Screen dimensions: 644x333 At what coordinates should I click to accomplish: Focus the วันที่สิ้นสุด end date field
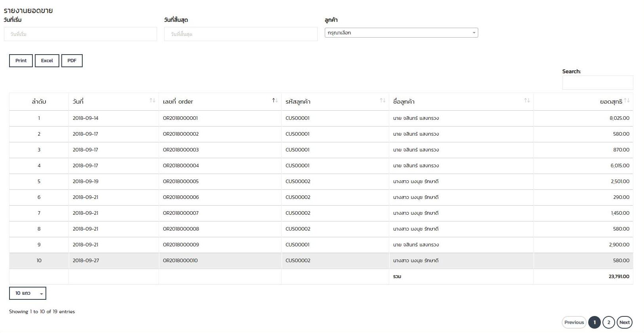tap(241, 34)
